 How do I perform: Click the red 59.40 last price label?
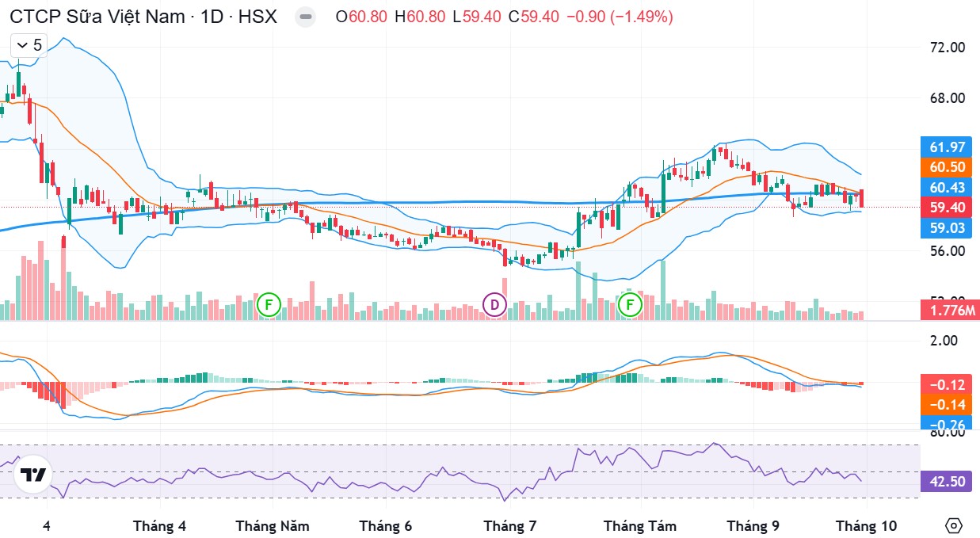pyautogui.click(x=947, y=208)
